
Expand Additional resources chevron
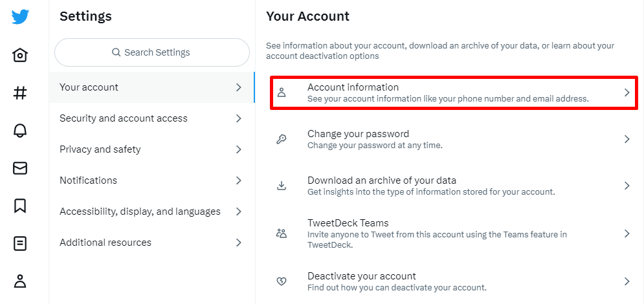(238, 243)
